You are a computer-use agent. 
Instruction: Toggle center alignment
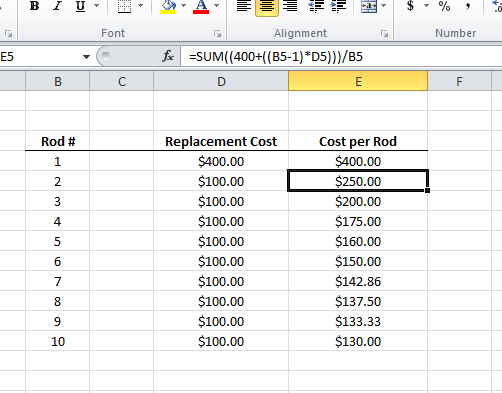pyautogui.click(x=267, y=6)
